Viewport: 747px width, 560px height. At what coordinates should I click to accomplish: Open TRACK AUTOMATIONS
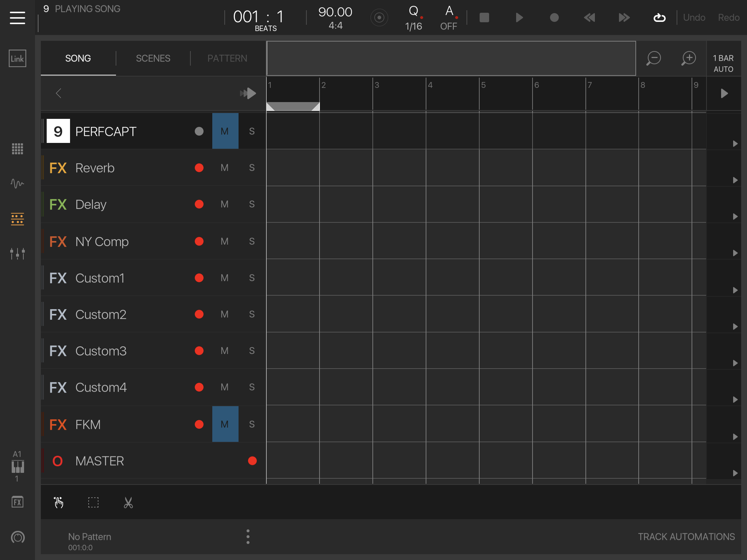pos(686,537)
